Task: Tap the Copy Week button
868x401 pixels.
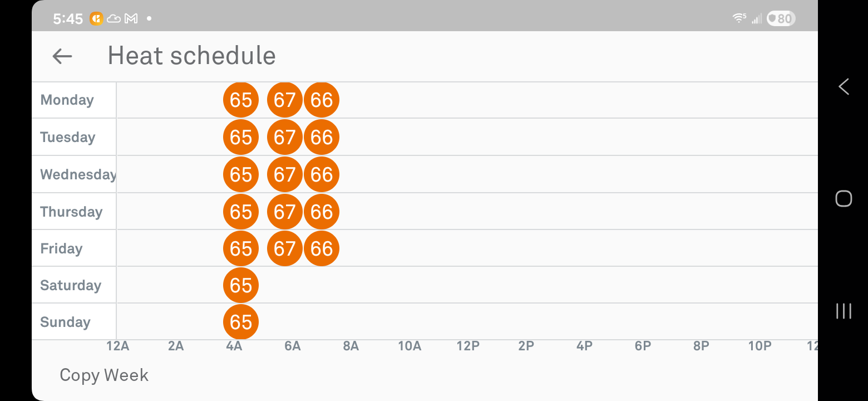Action: pos(104,375)
